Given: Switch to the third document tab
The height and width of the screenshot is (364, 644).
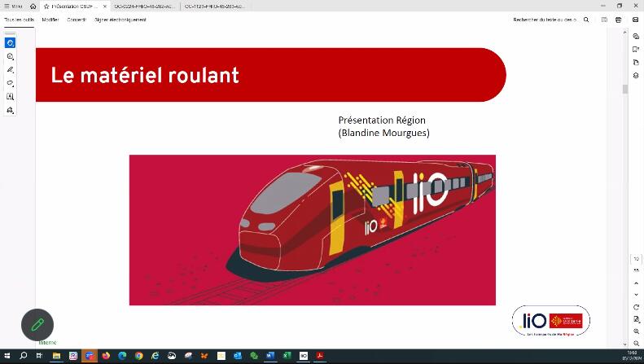Looking at the screenshot, I should point(214,7).
